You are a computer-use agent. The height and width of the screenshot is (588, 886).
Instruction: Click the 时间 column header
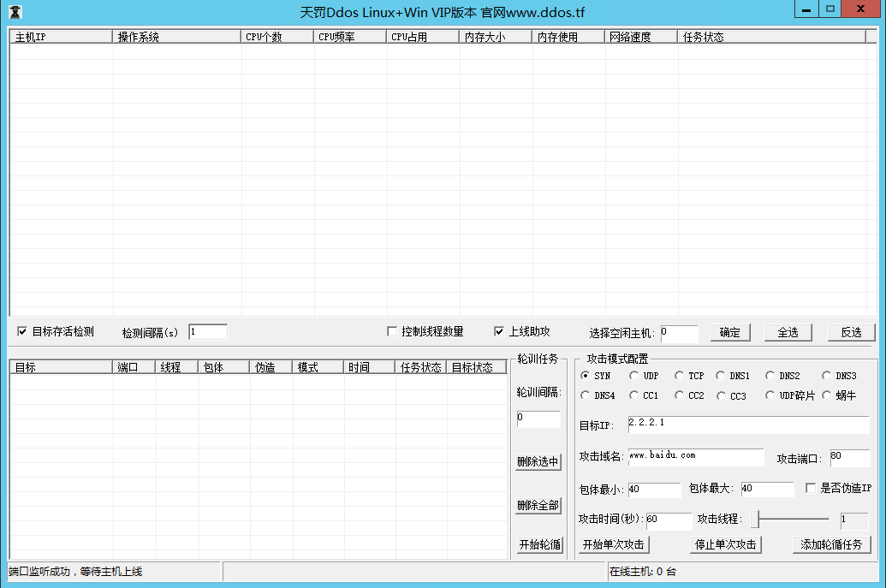[x=370, y=367]
